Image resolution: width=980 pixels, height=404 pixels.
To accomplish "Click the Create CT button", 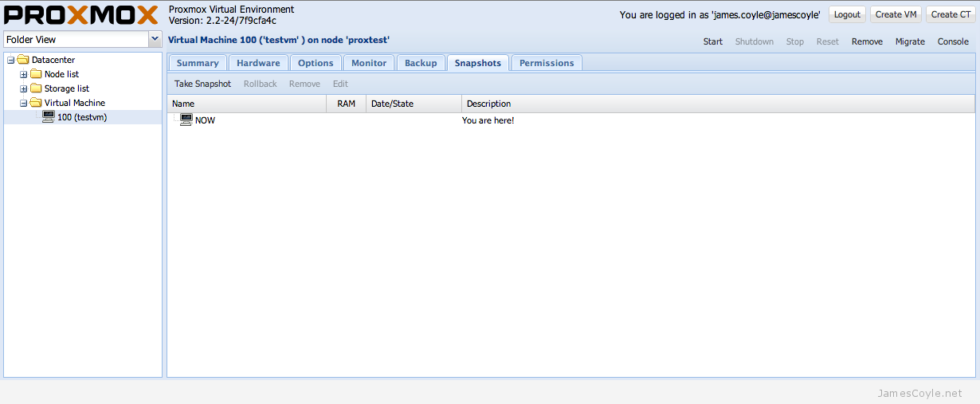I will tap(951, 14).
